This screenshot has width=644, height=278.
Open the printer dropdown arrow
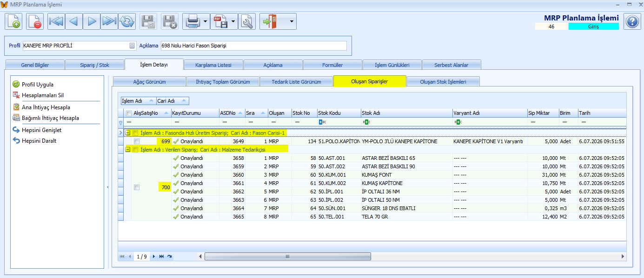click(205, 21)
